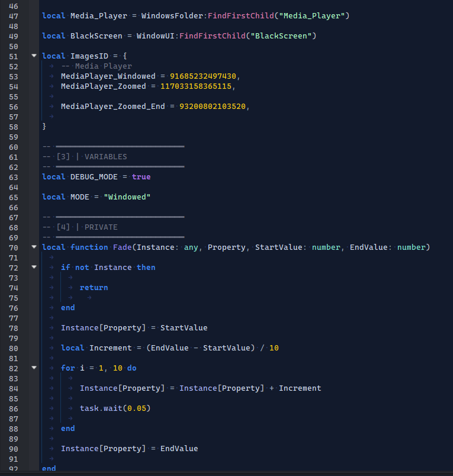Collapse the ImagesID table at line 51

[x=34, y=56]
